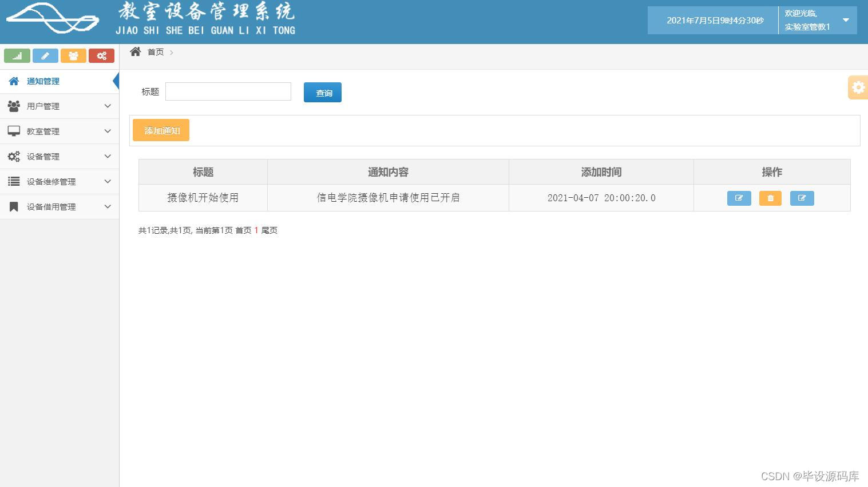Click the 2021-04-07 20:00:20.0 time cell

pos(601,198)
